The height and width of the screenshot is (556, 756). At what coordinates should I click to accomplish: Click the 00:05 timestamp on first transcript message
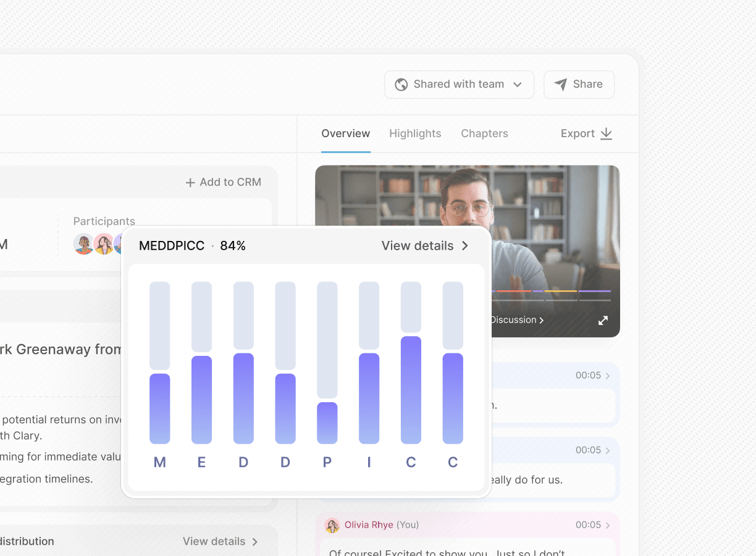[588, 376]
